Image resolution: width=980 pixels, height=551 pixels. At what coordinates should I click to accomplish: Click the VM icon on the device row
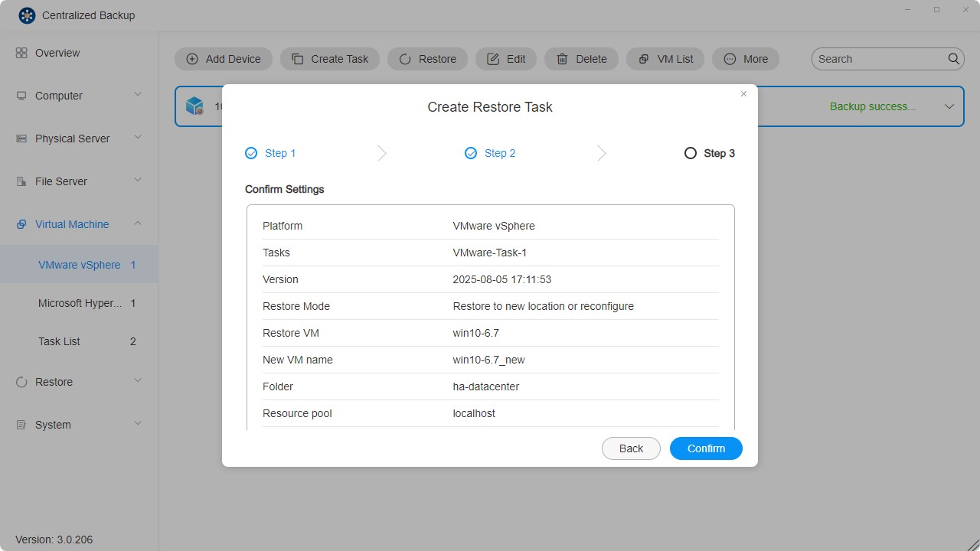[x=194, y=106]
